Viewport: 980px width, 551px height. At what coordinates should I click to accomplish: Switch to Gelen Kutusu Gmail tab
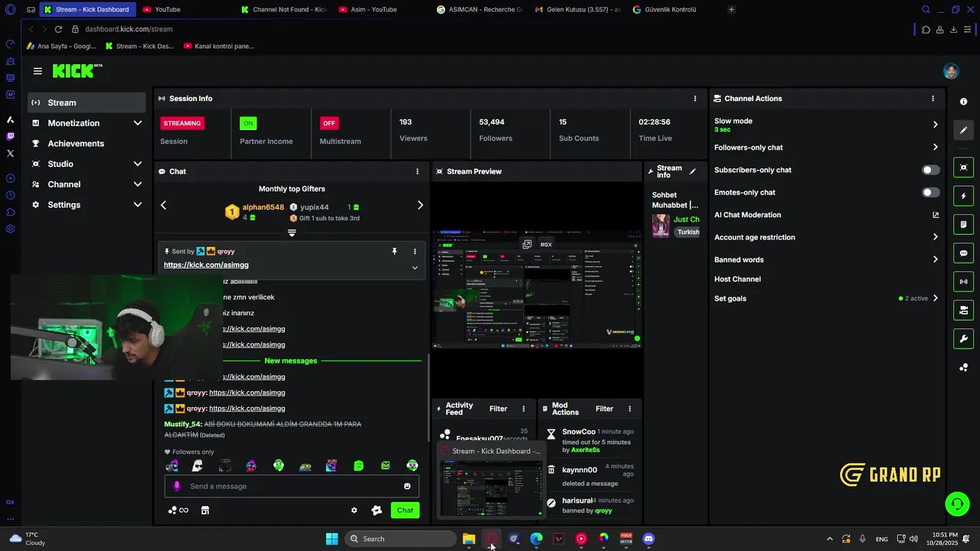577,9
